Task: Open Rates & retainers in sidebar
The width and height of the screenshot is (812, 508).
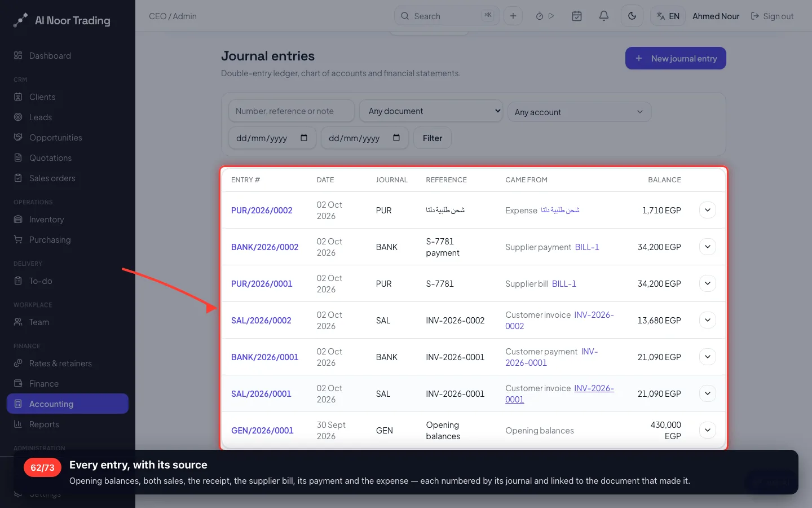Action: [x=68, y=363]
